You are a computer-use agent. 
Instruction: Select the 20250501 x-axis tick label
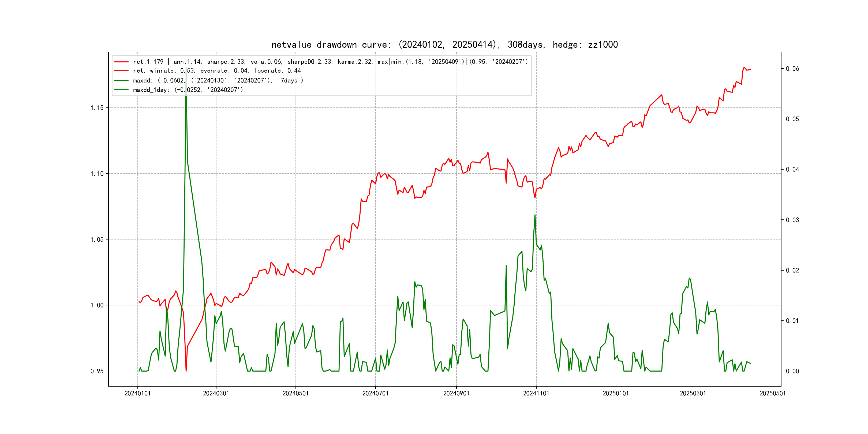pyautogui.click(x=773, y=394)
